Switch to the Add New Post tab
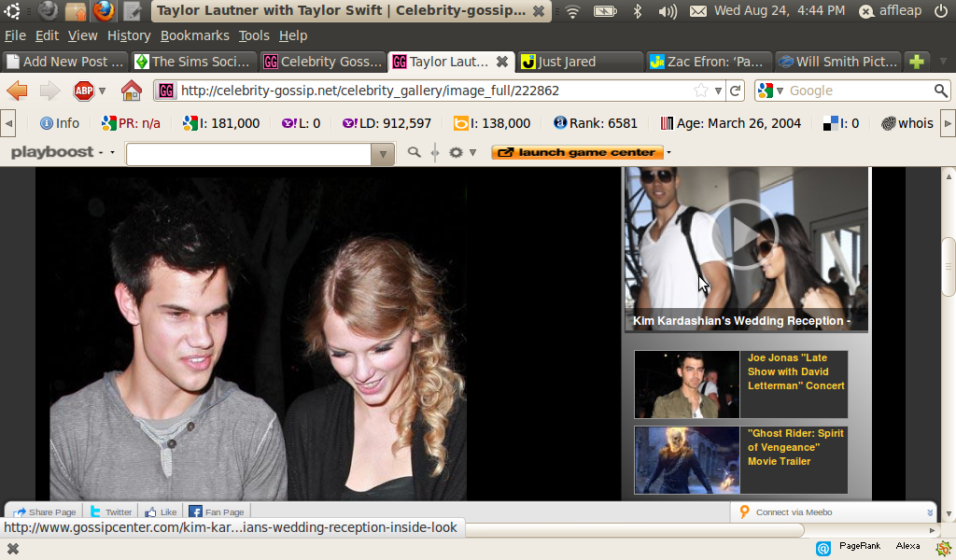Viewport: 956px width, 560px height. tap(65, 62)
